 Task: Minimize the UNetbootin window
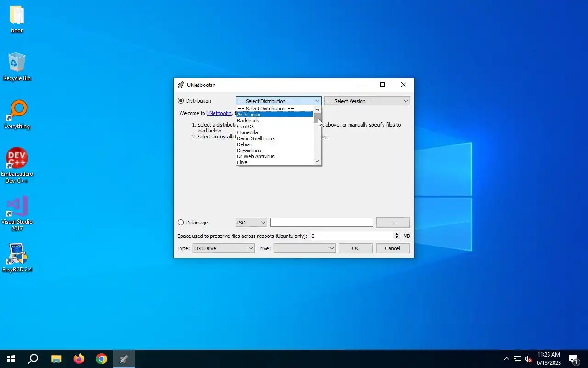[x=362, y=85]
